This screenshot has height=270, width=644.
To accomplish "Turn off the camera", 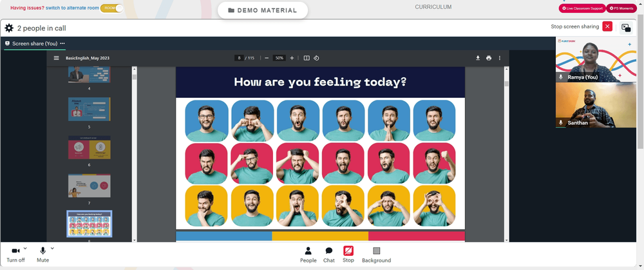I will [x=15, y=255].
